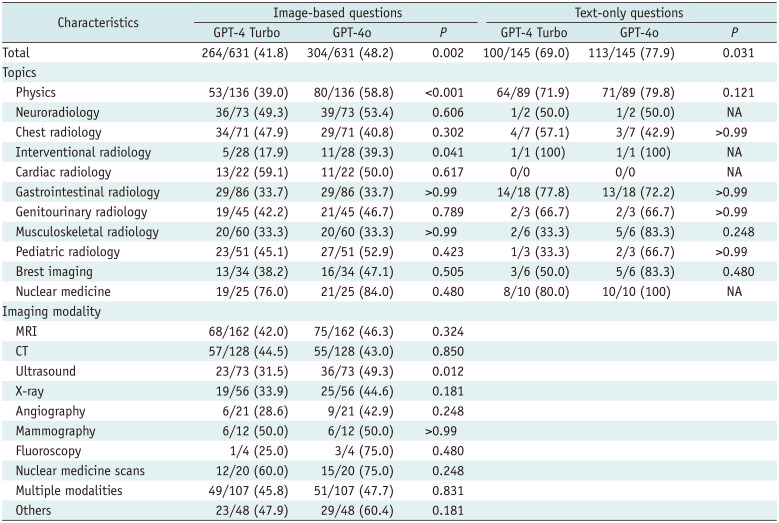
Task: Select the 113/145 (77.9) cell
Action: [x=630, y=51]
